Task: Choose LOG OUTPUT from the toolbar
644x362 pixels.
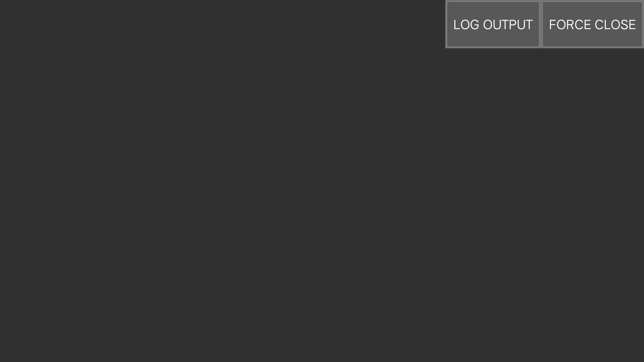Action: tap(493, 24)
